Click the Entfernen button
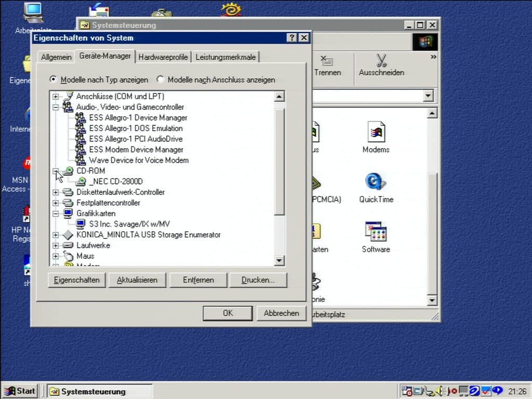Image resolution: width=532 pixels, height=399 pixels. click(x=198, y=280)
